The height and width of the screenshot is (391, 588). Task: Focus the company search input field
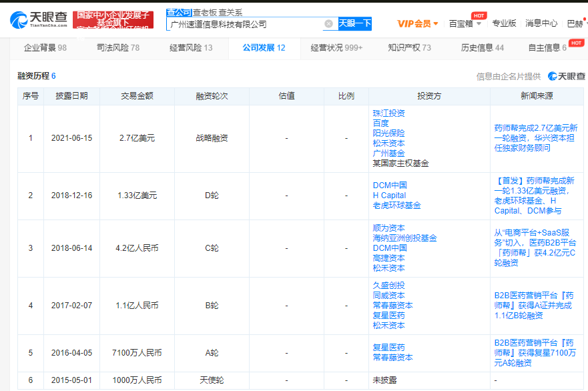(246, 25)
